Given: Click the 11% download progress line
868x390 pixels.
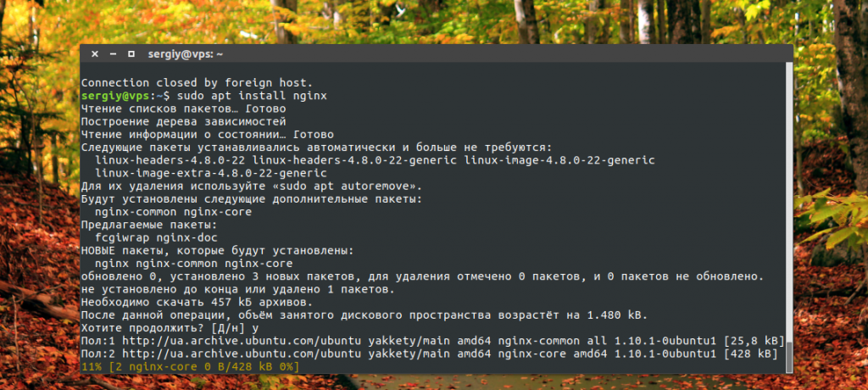Looking at the screenshot, I should click(190, 365).
